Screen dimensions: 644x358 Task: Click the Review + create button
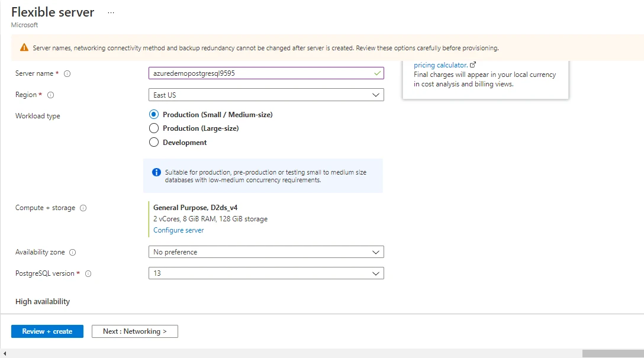point(47,331)
